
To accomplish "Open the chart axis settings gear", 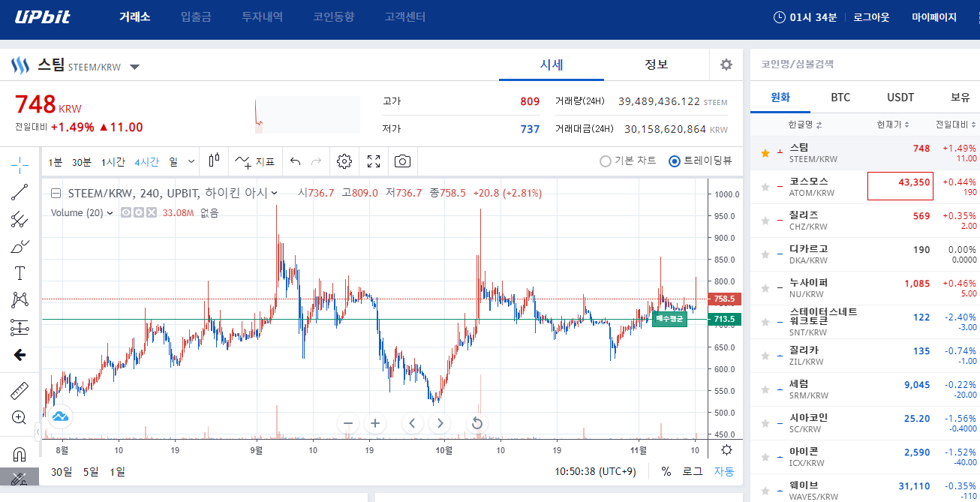I will coord(726,449).
